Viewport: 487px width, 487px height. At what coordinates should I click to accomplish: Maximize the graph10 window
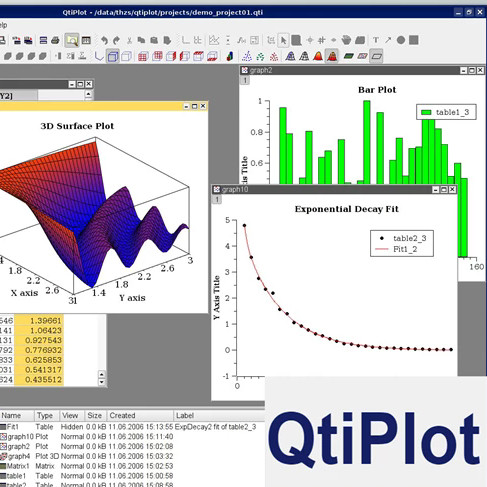pos(444,189)
